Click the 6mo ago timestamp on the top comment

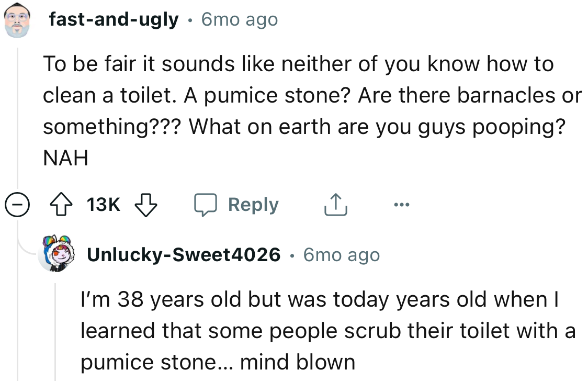pyautogui.click(x=239, y=19)
